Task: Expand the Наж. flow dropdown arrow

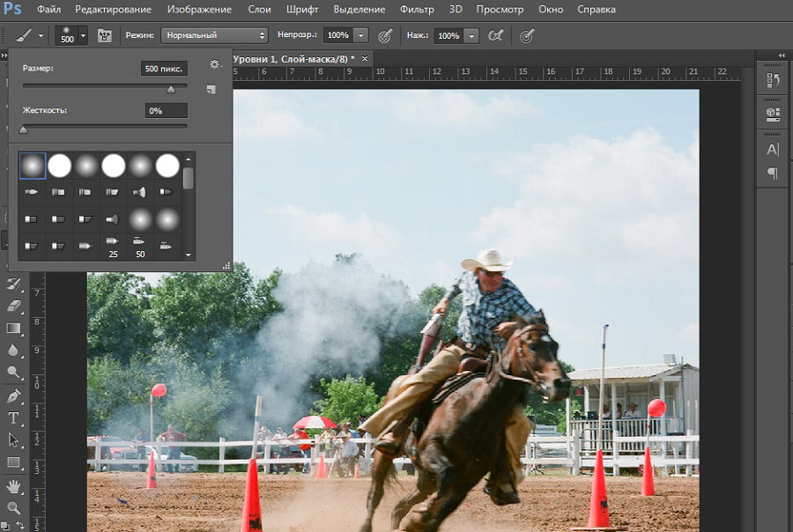Action: pos(471,35)
